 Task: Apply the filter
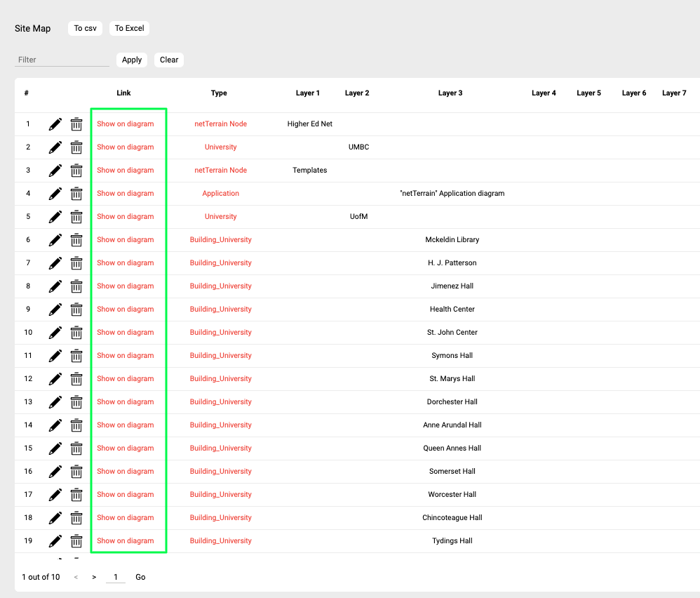132,60
